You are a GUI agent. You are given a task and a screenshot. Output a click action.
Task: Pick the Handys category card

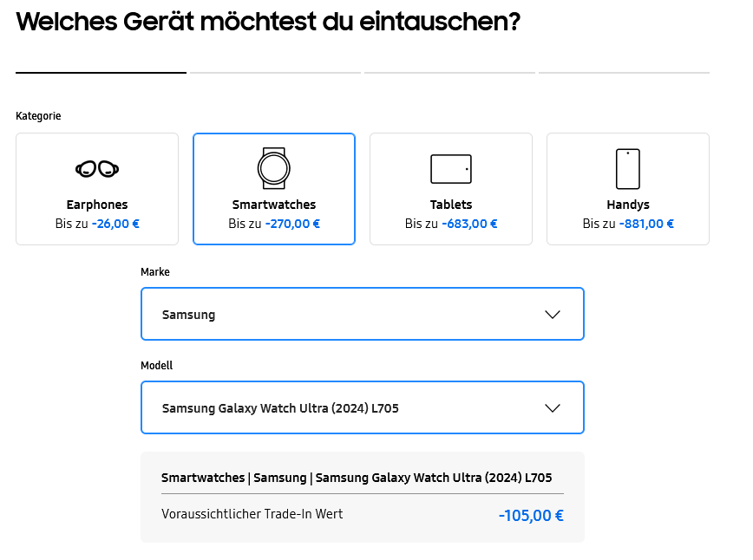click(628, 189)
